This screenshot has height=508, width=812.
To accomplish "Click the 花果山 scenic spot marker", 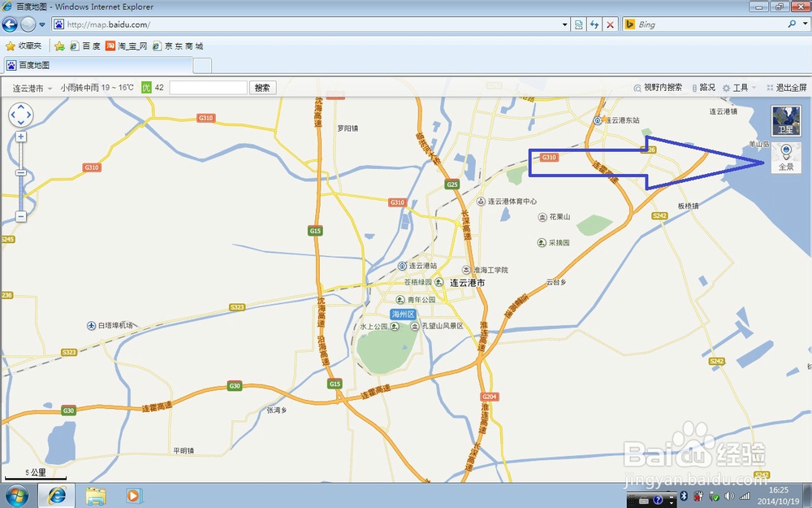I will (x=542, y=217).
